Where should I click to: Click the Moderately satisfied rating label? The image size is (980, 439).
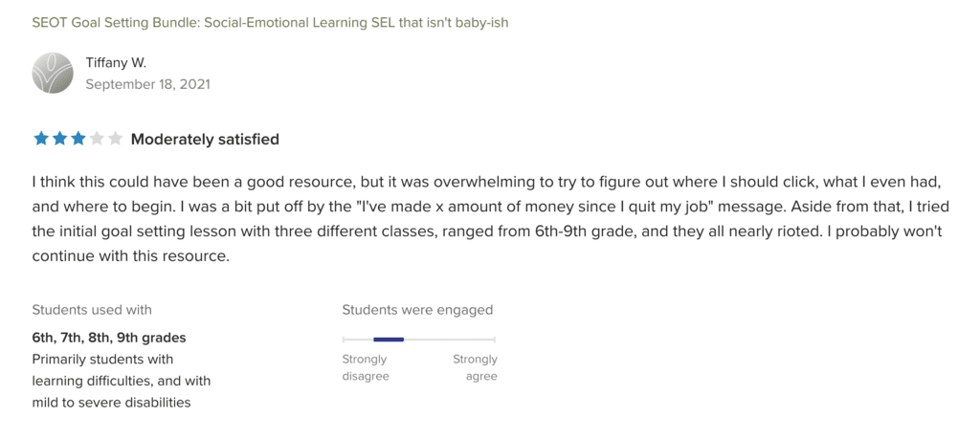(x=205, y=139)
